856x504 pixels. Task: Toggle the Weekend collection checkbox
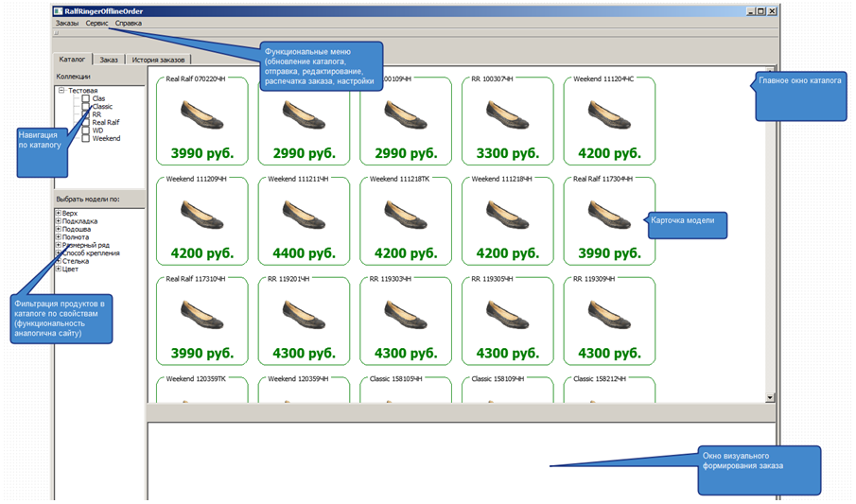(86, 139)
